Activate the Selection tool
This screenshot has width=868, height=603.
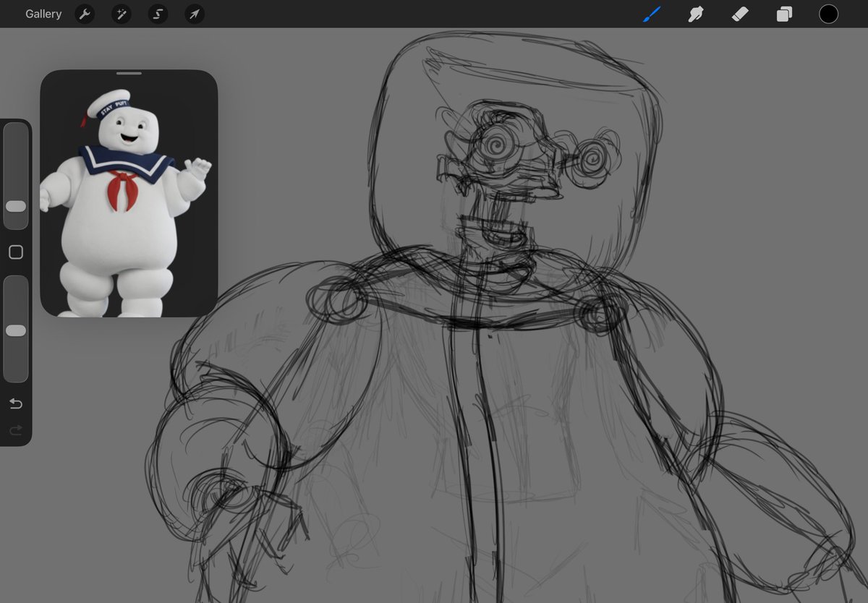tap(158, 14)
